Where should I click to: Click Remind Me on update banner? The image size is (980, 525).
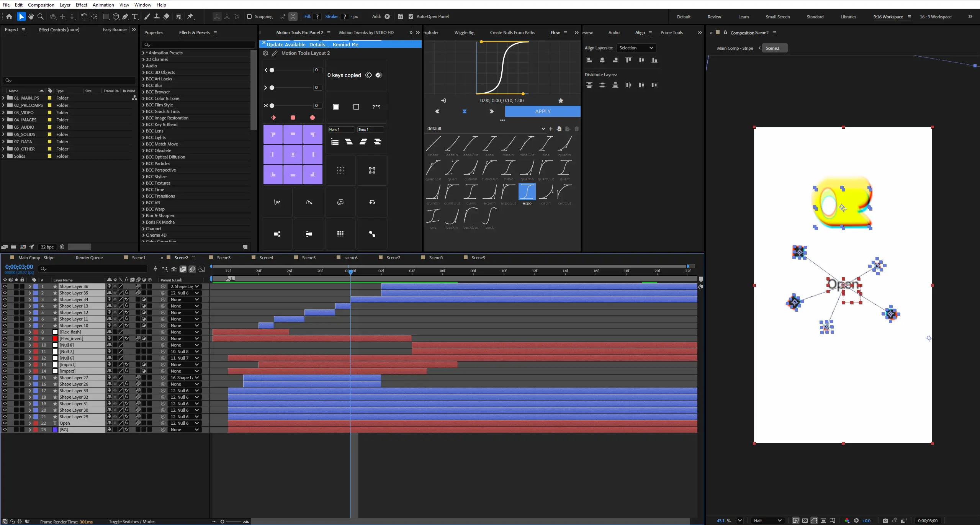point(345,44)
